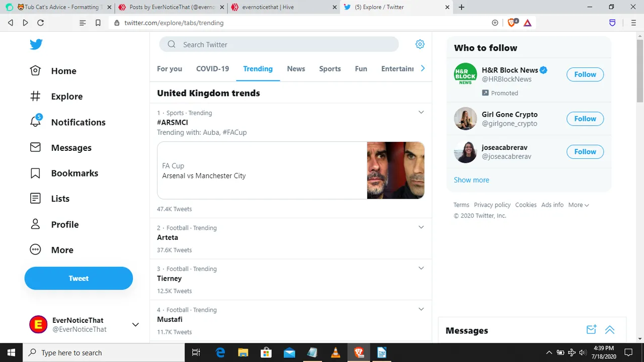Open volume control in system tray
The height and width of the screenshot is (362, 644).
582,352
